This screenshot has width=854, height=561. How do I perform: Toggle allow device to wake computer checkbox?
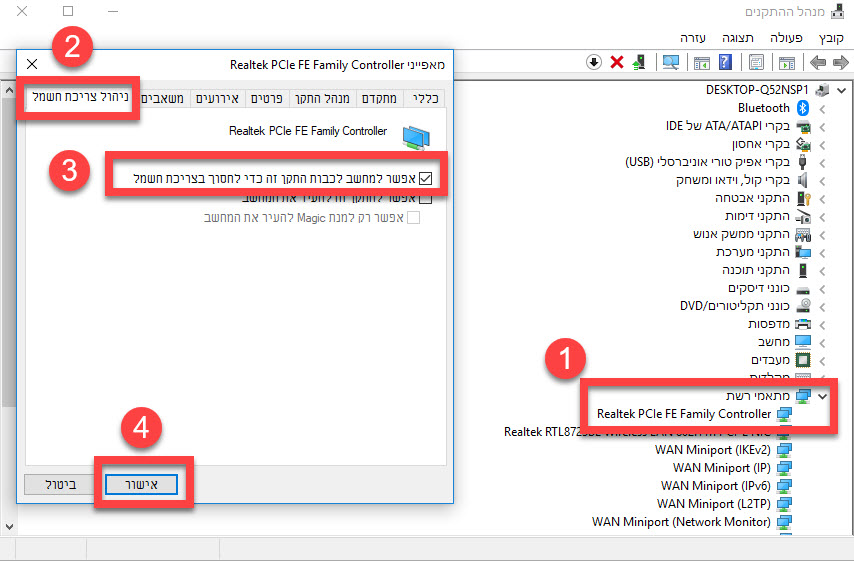(425, 198)
